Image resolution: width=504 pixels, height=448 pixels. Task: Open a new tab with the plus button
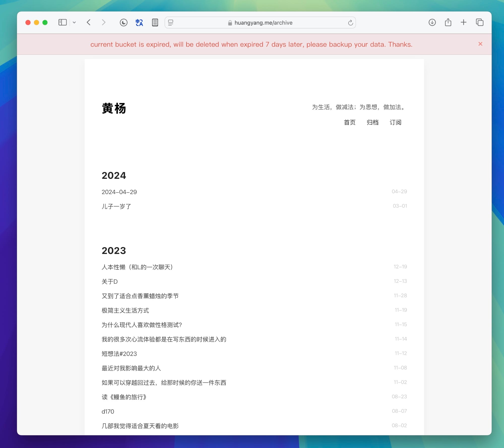(x=463, y=22)
